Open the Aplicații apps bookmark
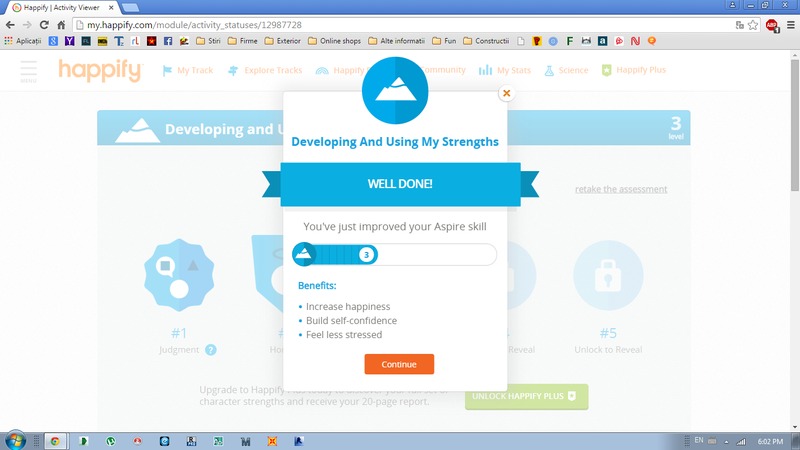This screenshot has width=800, height=450. click(x=22, y=41)
